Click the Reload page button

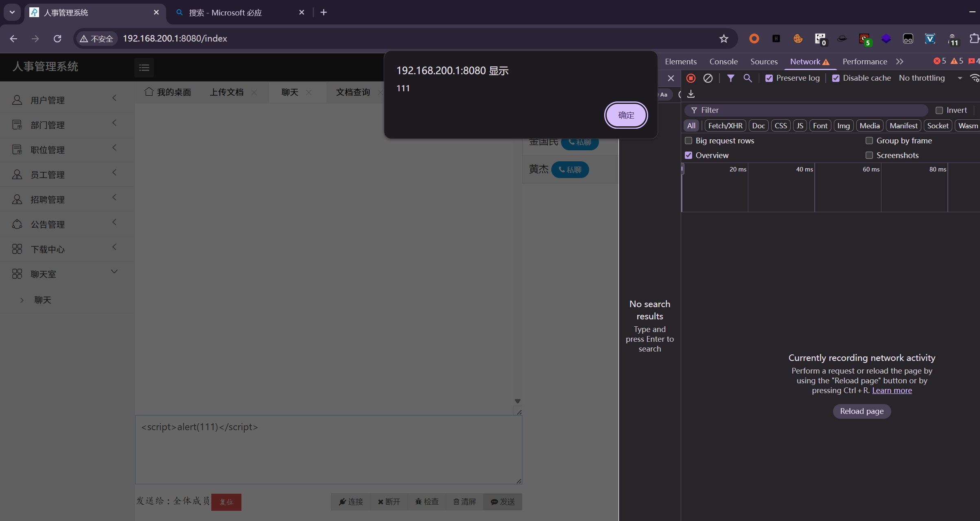pos(862,411)
